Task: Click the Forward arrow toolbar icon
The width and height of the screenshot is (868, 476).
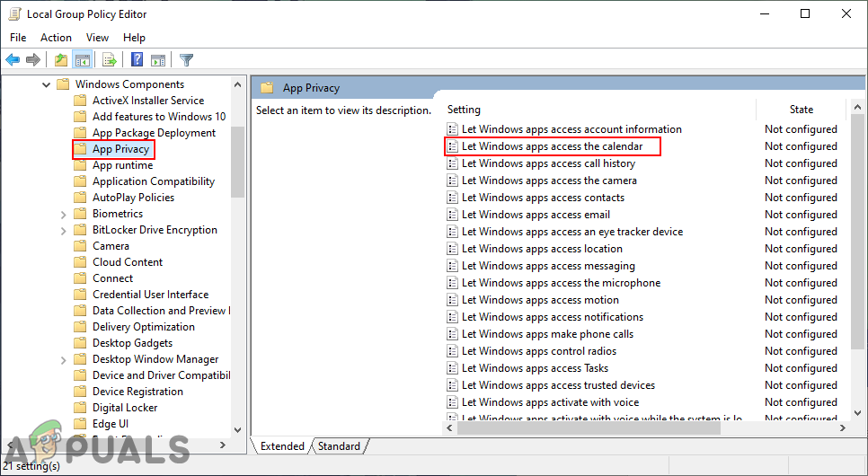Action: 33,60
